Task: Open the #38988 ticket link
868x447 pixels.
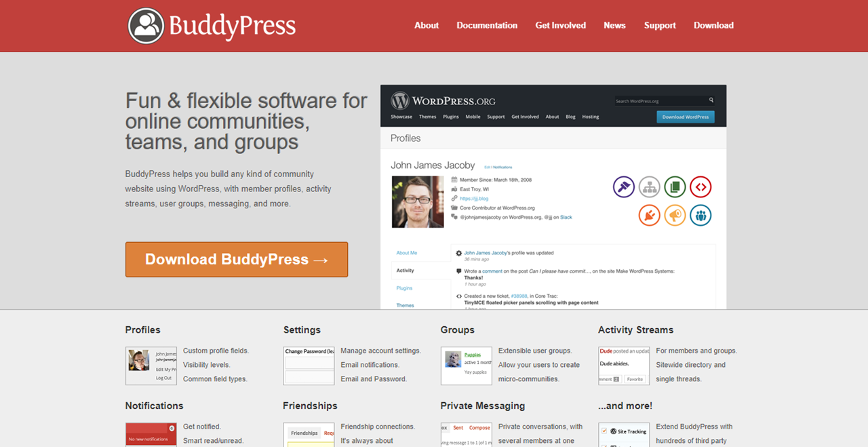Action: pyautogui.click(x=518, y=296)
